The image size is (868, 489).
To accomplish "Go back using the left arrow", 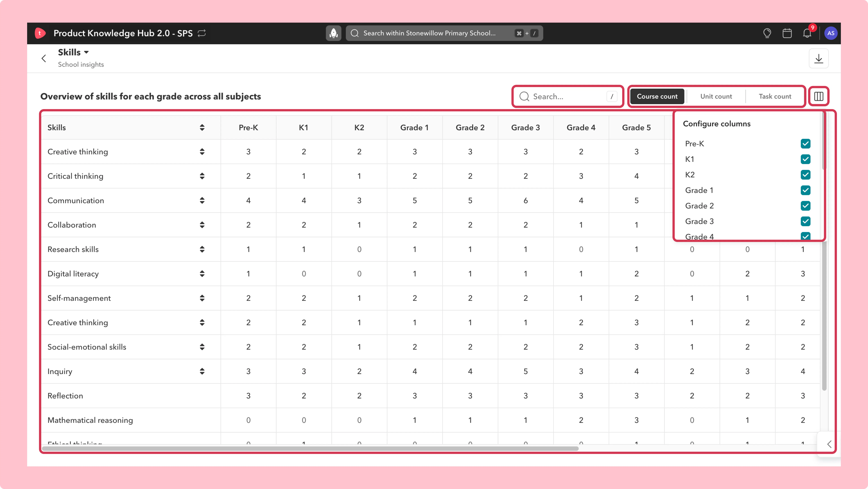I will [x=44, y=58].
